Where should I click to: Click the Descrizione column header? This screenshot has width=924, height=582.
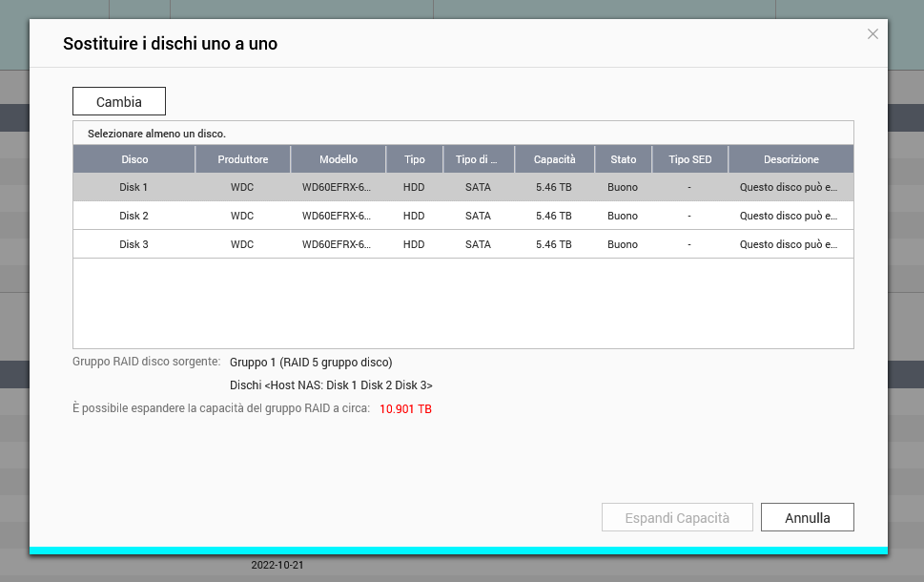[791, 159]
